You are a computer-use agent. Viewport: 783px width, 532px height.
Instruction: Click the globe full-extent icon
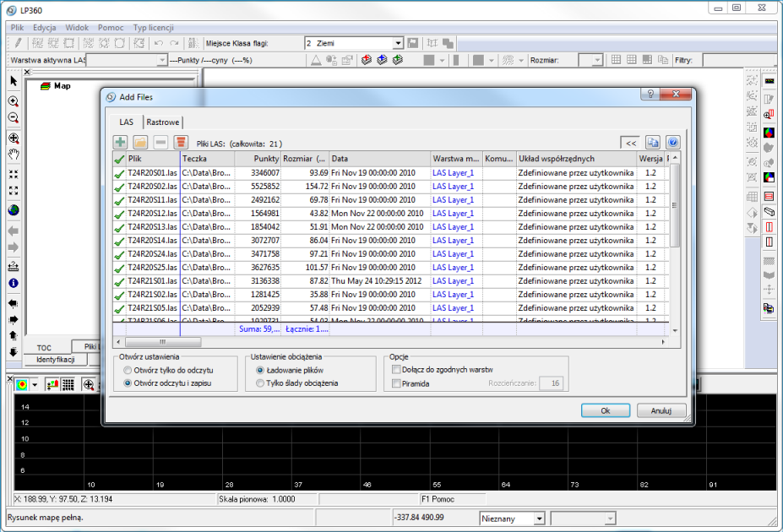point(14,210)
